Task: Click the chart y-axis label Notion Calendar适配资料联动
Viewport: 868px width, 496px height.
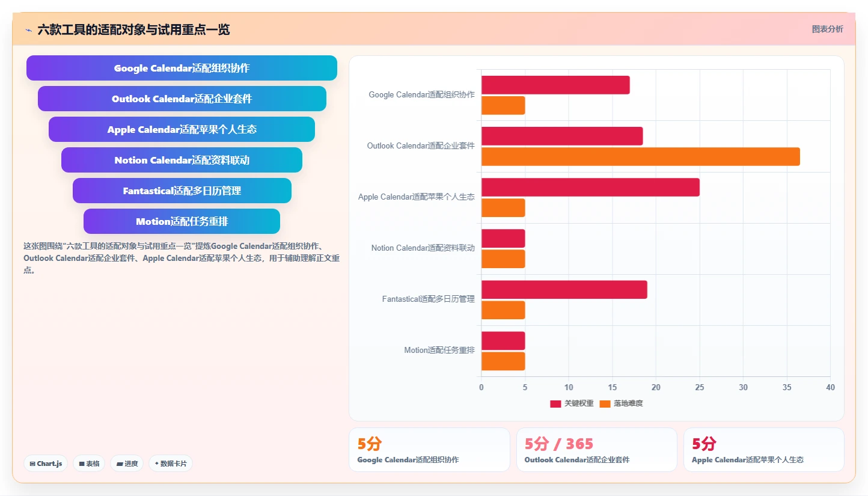Action: (x=423, y=248)
